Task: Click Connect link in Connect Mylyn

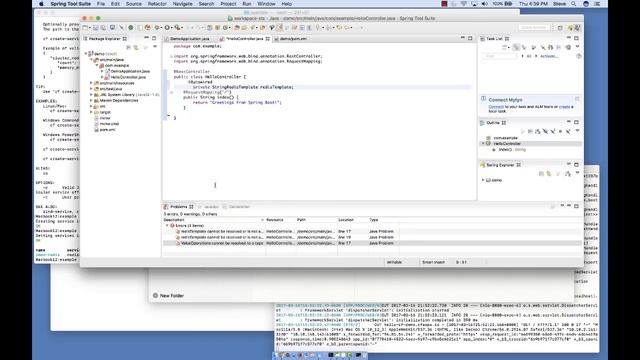Action: coord(496,107)
